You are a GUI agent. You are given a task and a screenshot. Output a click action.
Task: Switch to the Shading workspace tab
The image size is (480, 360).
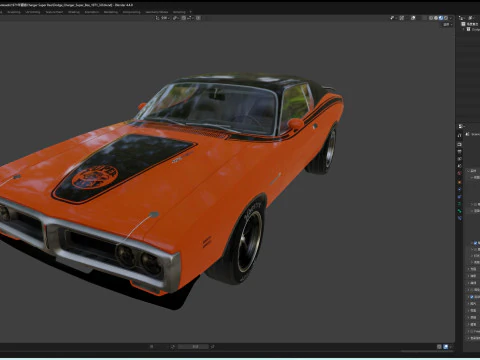click(x=74, y=12)
